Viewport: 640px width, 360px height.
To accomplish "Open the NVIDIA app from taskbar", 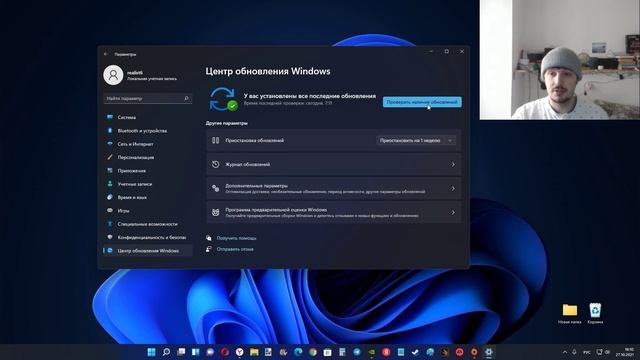I will click(372, 352).
